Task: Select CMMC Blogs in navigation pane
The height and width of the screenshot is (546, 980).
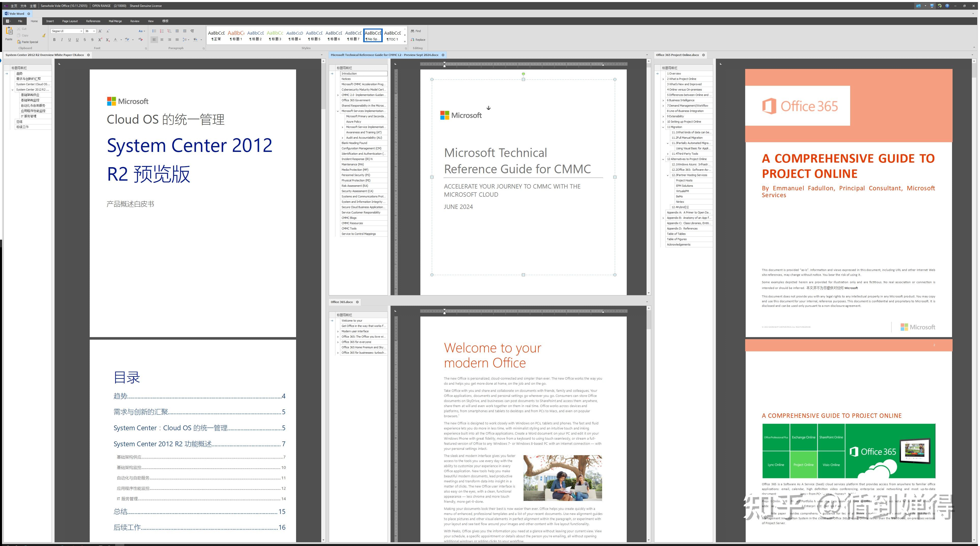Action: [x=349, y=218]
